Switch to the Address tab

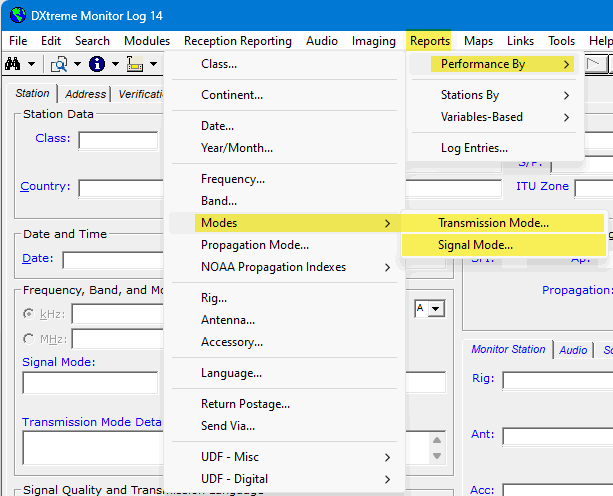click(x=85, y=94)
